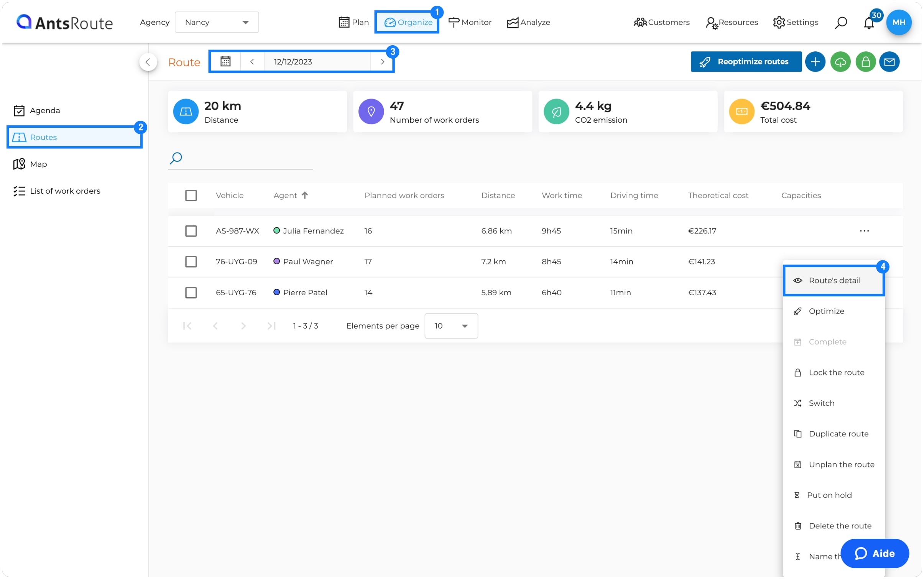Viewport: 924px width, 579px height.
Task: Switch to the Organize section
Action: [x=406, y=22]
